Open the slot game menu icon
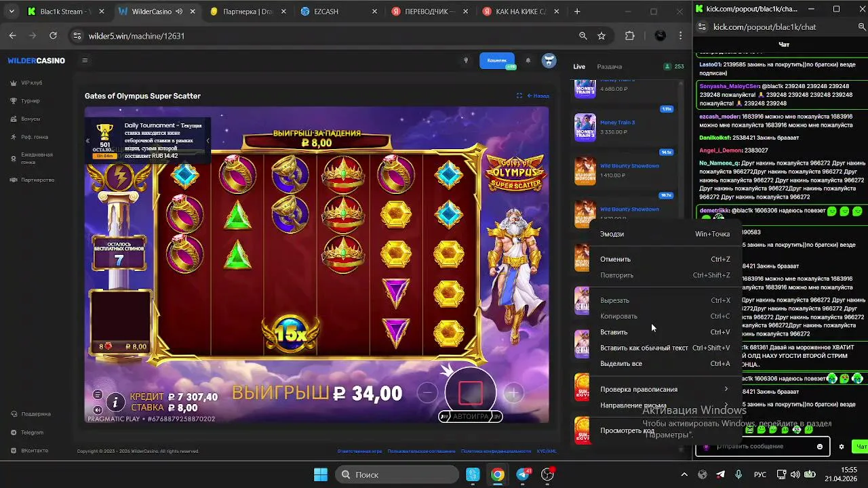Screen dimensions: 868x488 [x=98, y=395]
